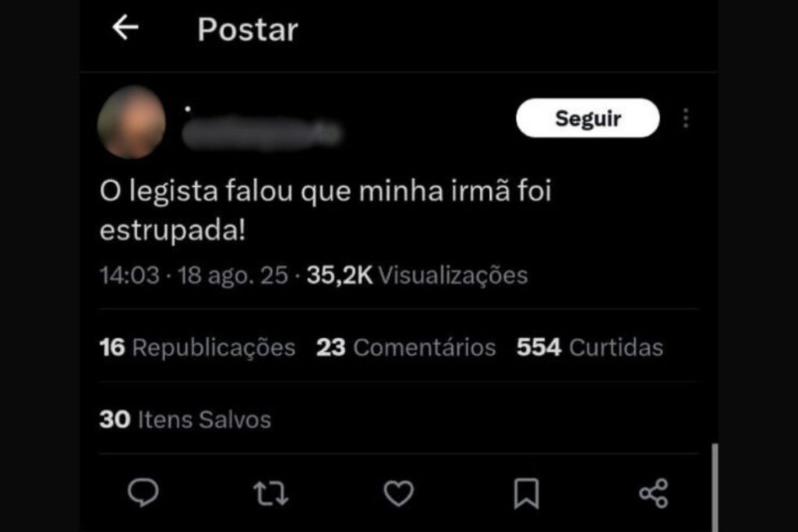The width and height of the screenshot is (798, 532).
Task: View the 554 Curtidas list
Action: coord(590,348)
